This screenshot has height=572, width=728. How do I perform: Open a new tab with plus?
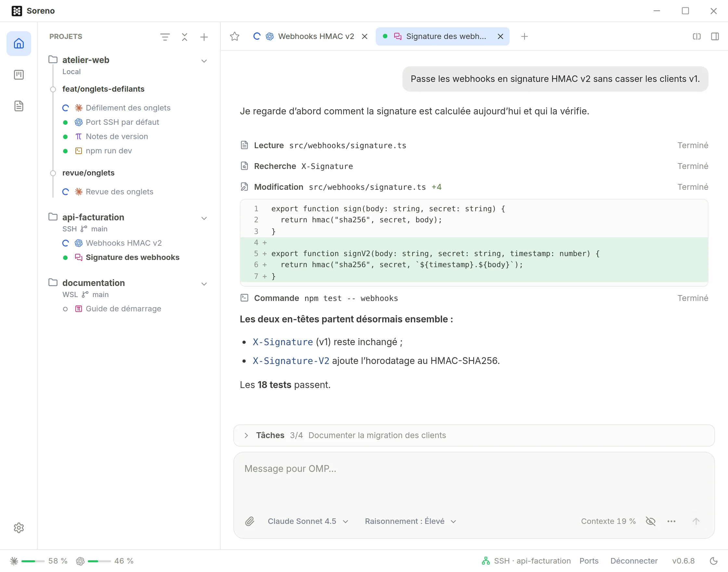(525, 36)
